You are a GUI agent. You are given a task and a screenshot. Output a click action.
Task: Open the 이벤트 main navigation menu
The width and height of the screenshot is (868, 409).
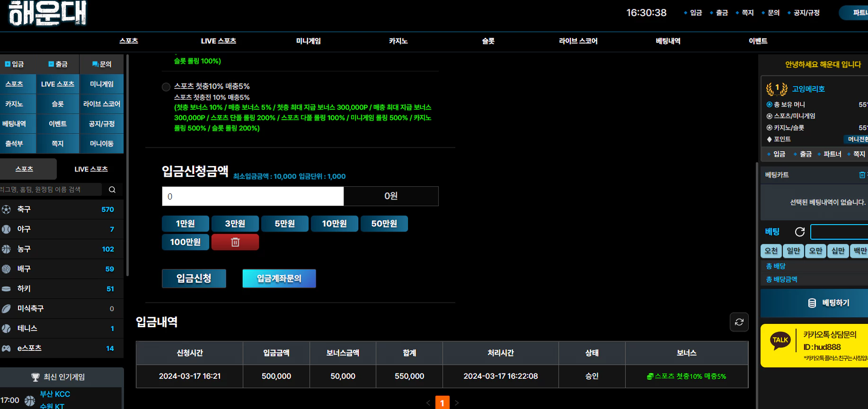click(758, 41)
